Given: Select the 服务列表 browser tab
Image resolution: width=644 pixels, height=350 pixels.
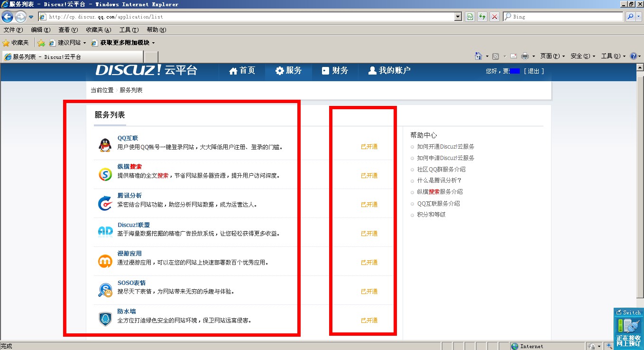Looking at the screenshot, I should (x=72, y=57).
